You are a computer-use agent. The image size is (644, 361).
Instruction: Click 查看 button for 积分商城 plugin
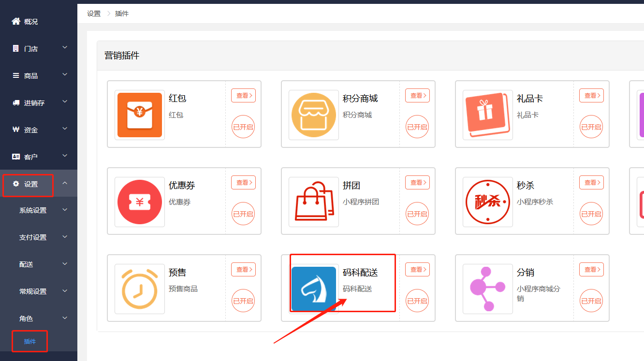click(417, 96)
